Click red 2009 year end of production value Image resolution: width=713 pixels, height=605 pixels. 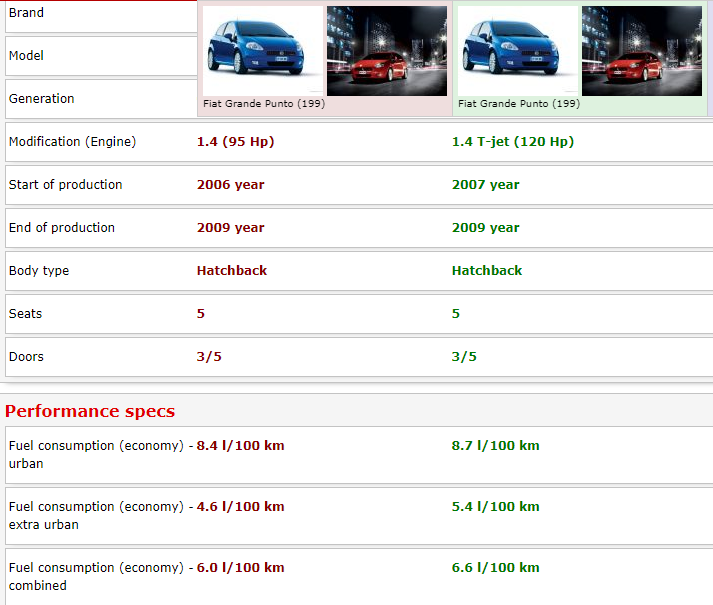[231, 227]
